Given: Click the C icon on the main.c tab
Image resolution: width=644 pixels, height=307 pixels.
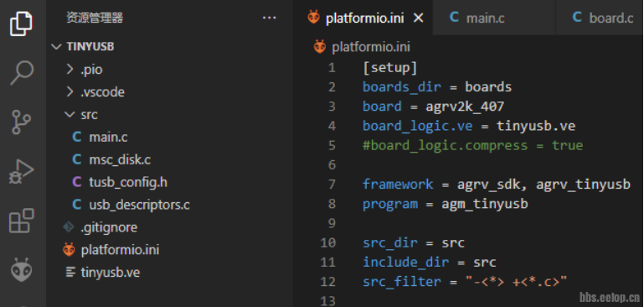Looking at the screenshot, I should 454,18.
